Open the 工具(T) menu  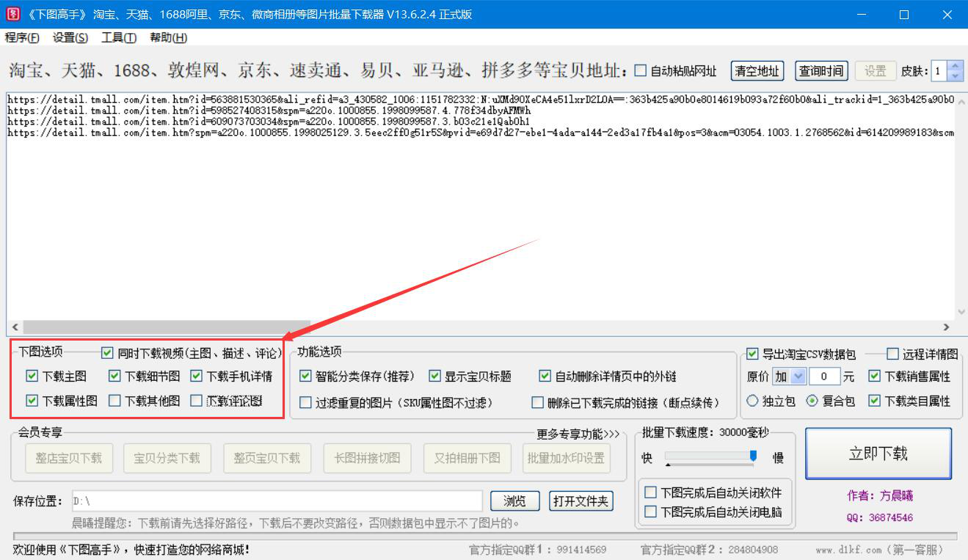[x=119, y=37]
